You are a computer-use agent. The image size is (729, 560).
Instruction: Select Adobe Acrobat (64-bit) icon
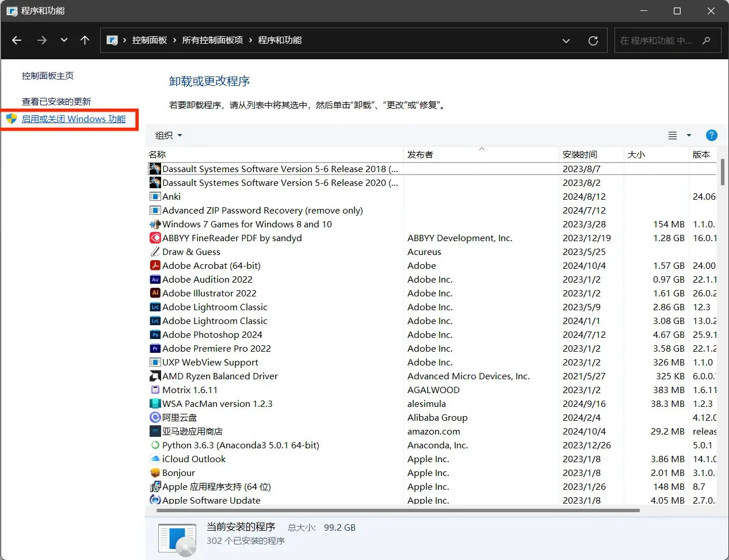tap(155, 265)
